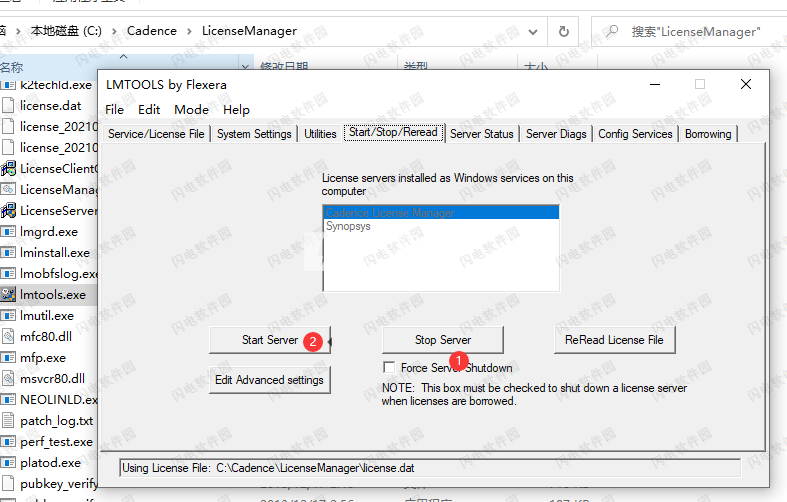Click the k2techid.exe file icon

click(8, 85)
